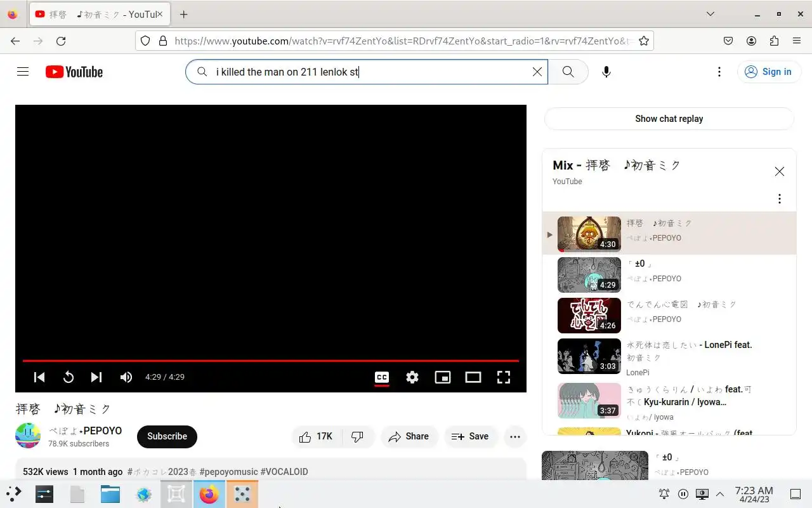Open the taskbar media pause indicator icon
The image size is (812, 508).
click(x=683, y=494)
